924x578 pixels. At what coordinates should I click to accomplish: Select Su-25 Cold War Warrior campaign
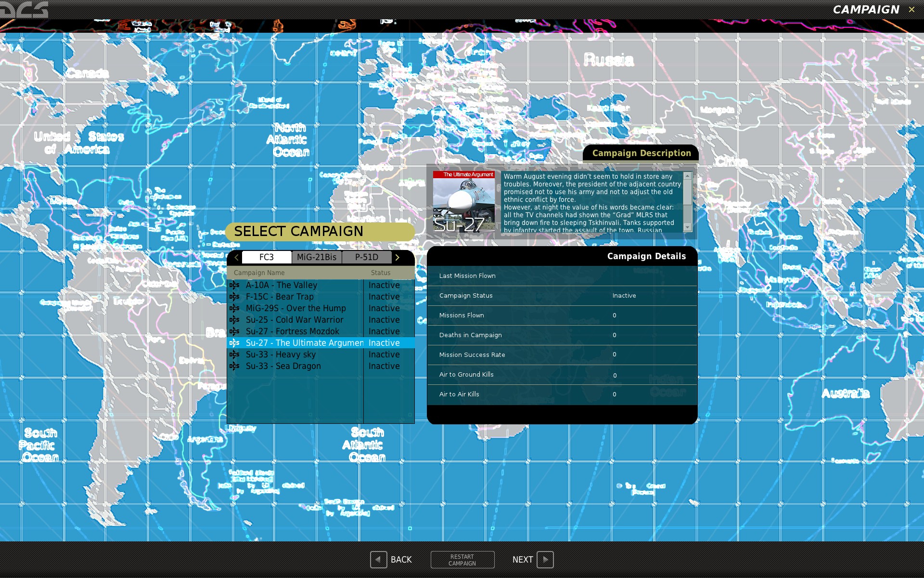point(295,320)
